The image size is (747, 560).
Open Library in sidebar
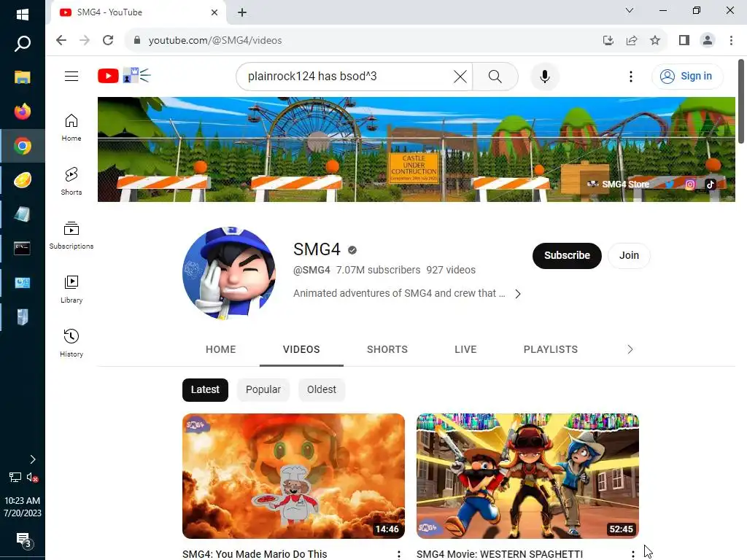click(71, 289)
